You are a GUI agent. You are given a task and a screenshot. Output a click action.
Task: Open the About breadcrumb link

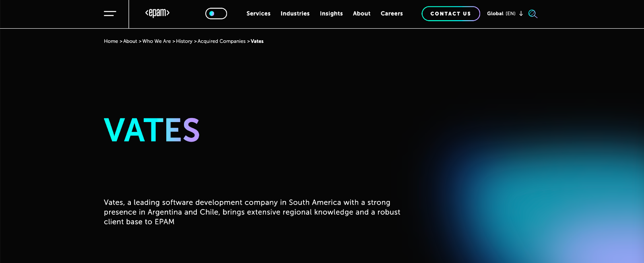pos(130,41)
